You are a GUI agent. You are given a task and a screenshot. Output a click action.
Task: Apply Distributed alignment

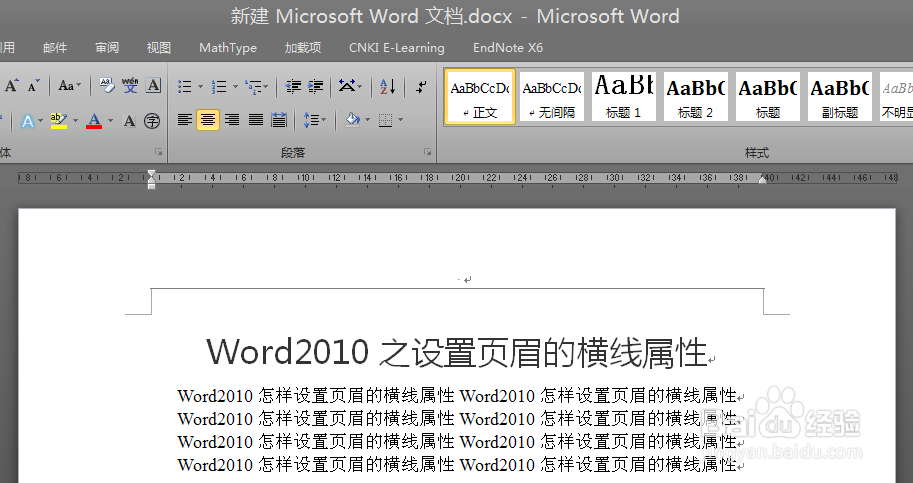point(279,120)
